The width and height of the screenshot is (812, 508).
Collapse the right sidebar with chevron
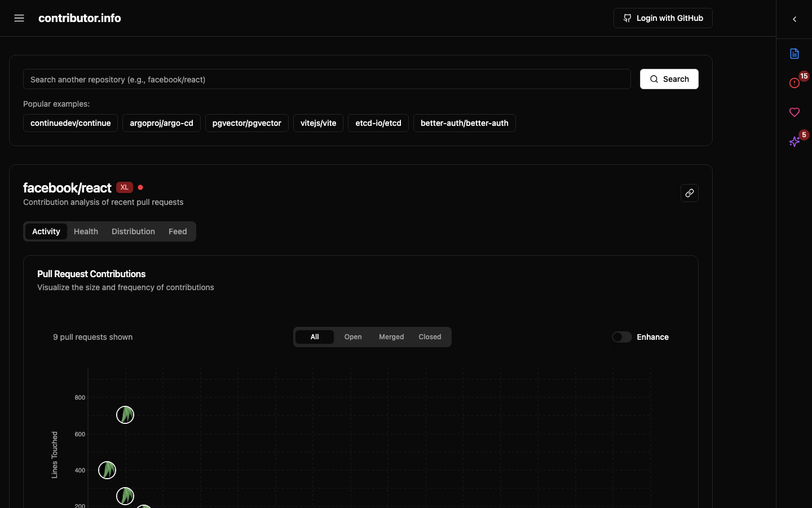pyautogui.click(x=794, y=19)
